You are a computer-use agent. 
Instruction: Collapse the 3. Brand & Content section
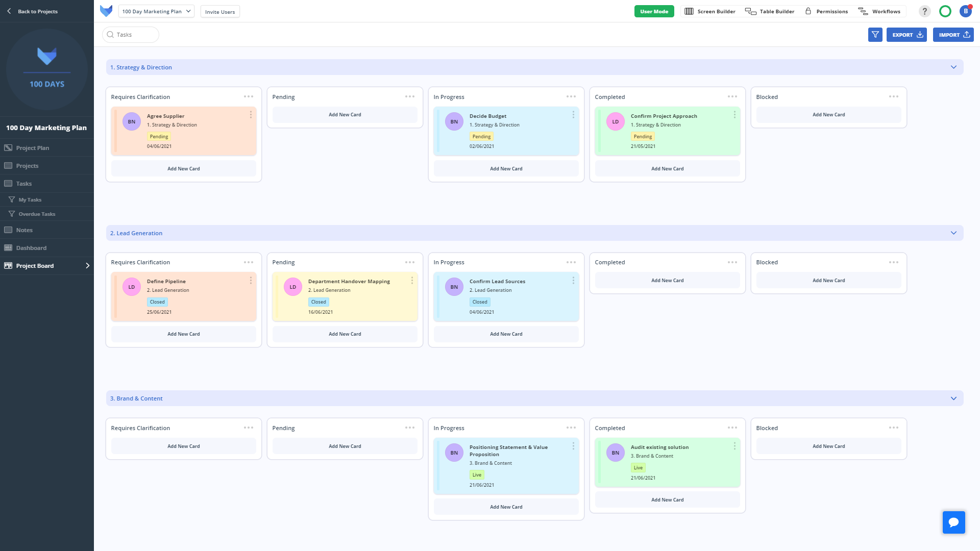point(953,398)
